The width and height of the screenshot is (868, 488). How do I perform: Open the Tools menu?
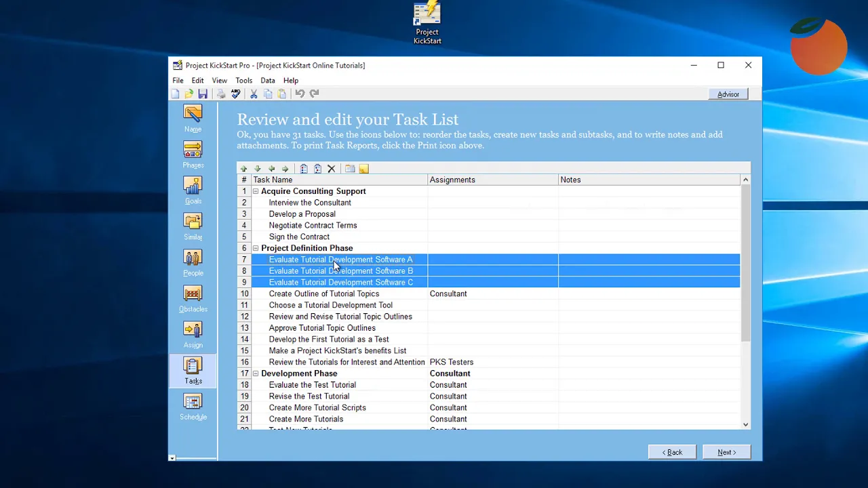[243, 80]
